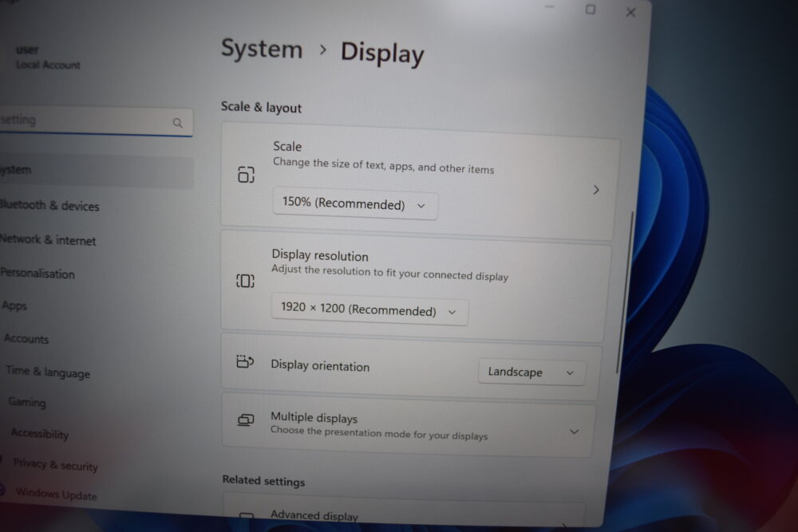Click the search magnifier icon

pos(177,123)
